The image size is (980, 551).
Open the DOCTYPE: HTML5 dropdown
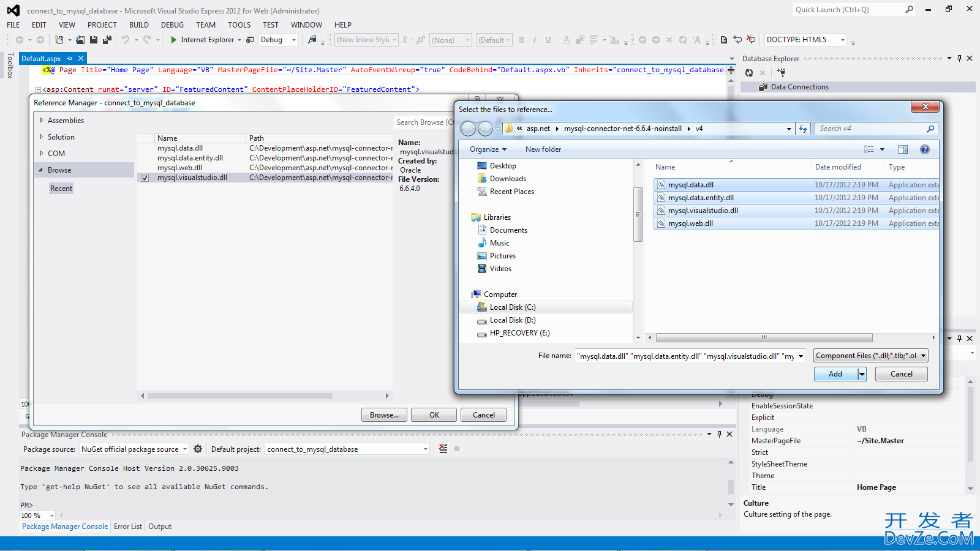(843, 40)
